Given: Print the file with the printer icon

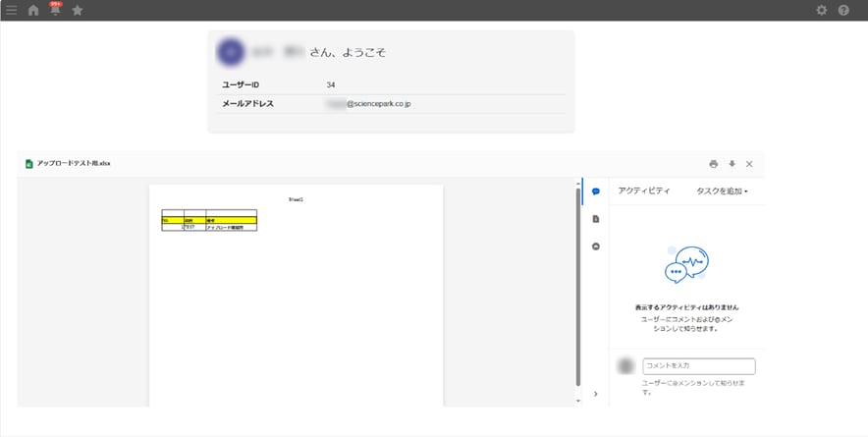Looking at the screenshot, I should 714,164.
